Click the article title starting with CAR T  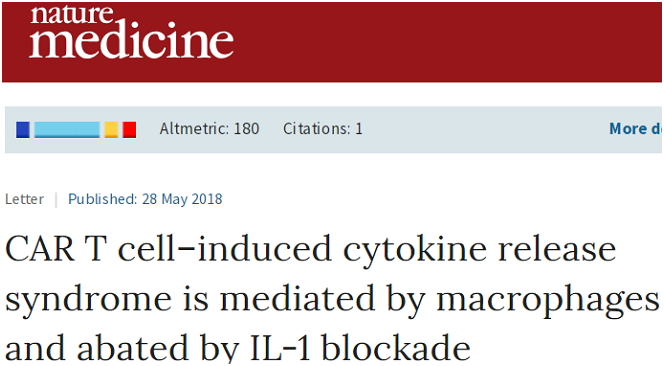coord(332,299)
